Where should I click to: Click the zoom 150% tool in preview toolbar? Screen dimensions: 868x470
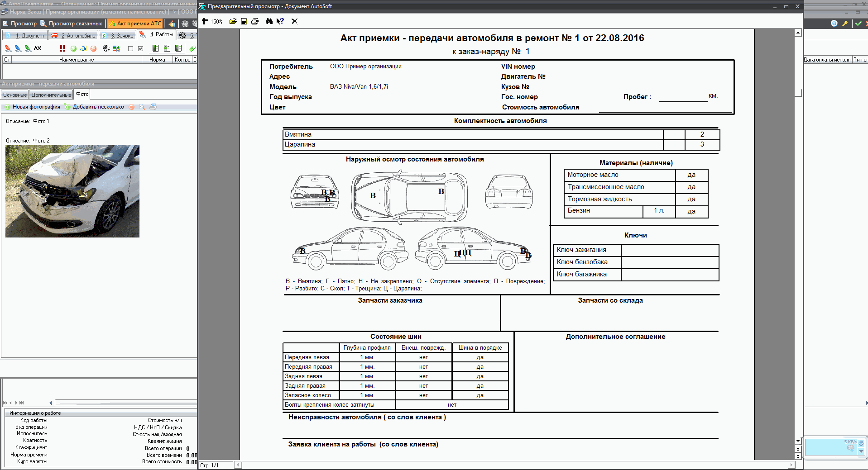(212, 21)
